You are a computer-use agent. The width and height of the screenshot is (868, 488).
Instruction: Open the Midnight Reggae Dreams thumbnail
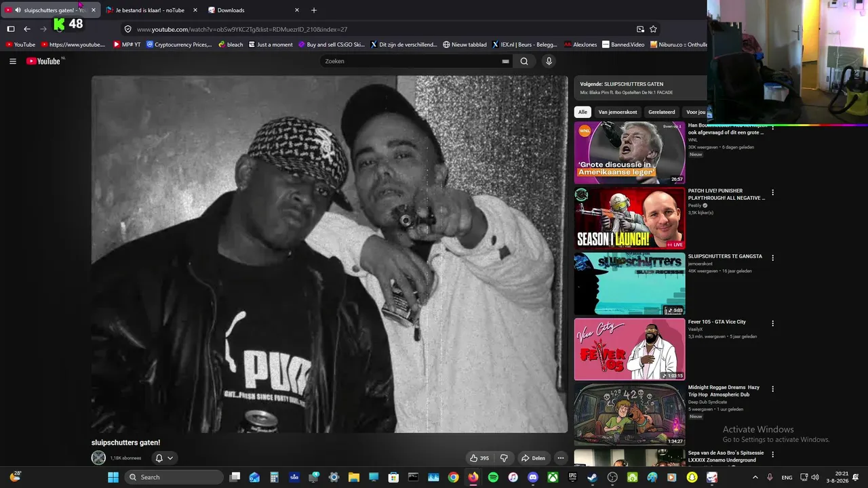[629, 415]
